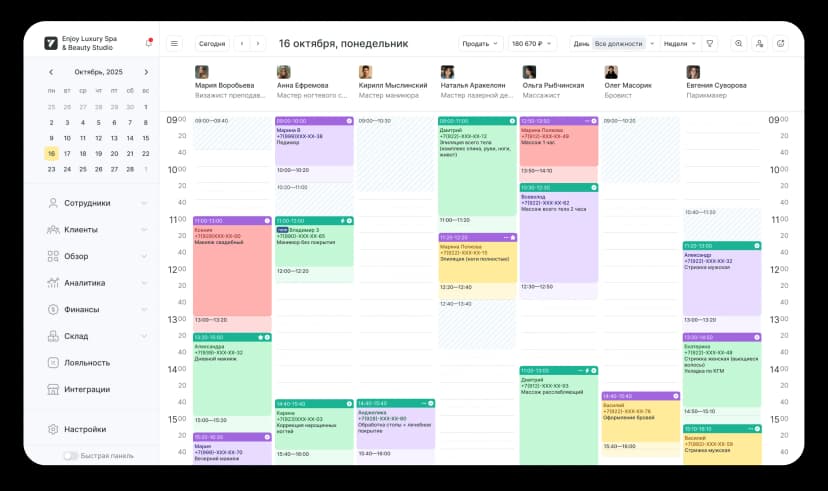Click status circle on Василий brow appointment header
This screenshot has height=491, width=828.
676,396
